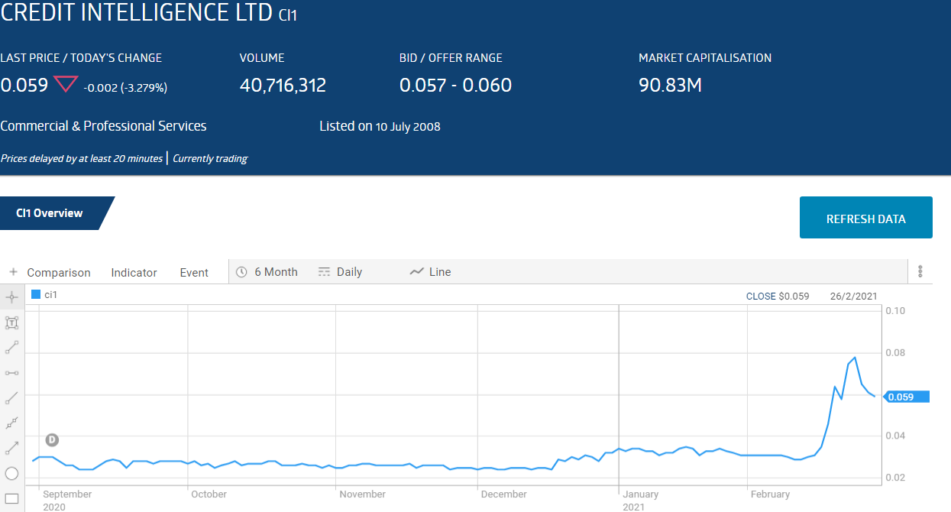Click the red down-triangle price change indicator
The height and width of the screenshot is (512, 951).
pos(66,83)
